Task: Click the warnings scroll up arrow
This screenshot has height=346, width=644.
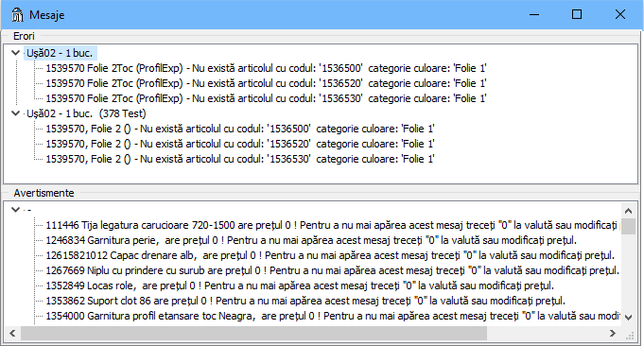Action: tap(628, 211)
